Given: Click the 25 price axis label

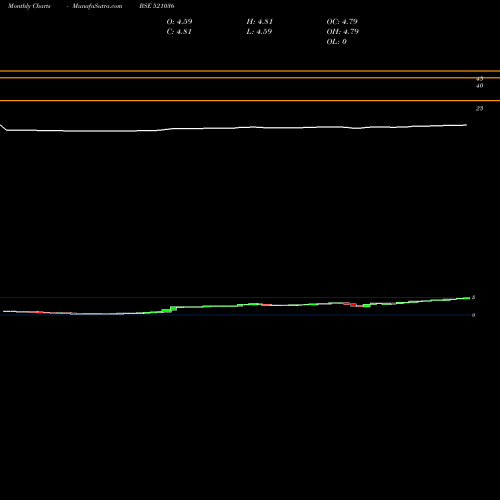Looking at the screenshot, I should [x=479, y=108].
